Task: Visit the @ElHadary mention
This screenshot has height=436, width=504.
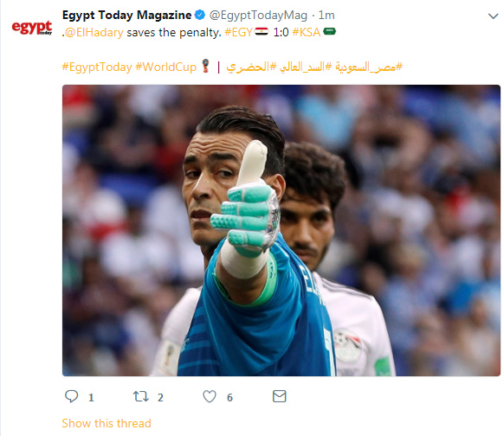Action: click(94, 32)
